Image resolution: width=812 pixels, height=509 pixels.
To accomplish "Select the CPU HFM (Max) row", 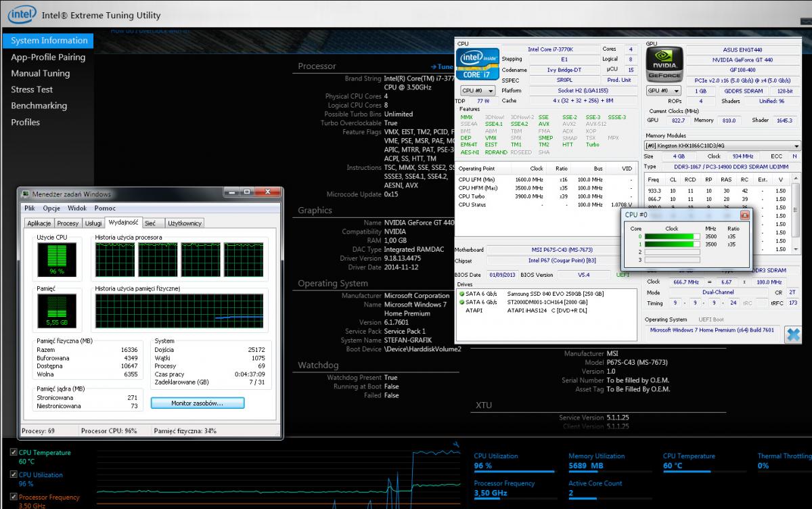I will 547,187.
